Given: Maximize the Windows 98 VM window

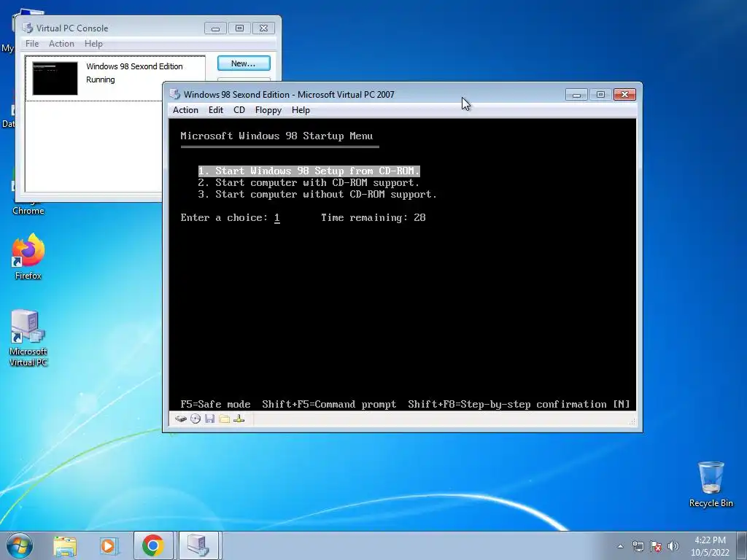Looking at the screenshot, I should pyautogui.click(x=600, y=95).
